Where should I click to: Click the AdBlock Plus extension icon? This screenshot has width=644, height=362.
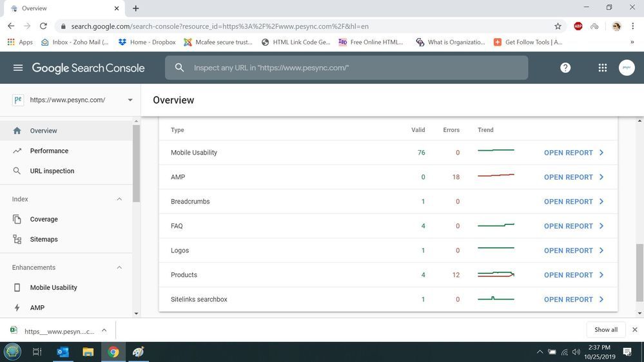tap(578, 26)
